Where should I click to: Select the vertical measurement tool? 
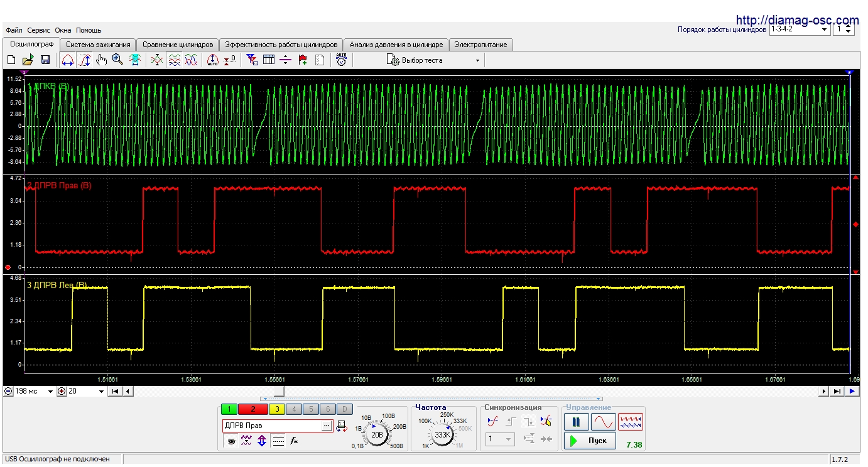85,60
